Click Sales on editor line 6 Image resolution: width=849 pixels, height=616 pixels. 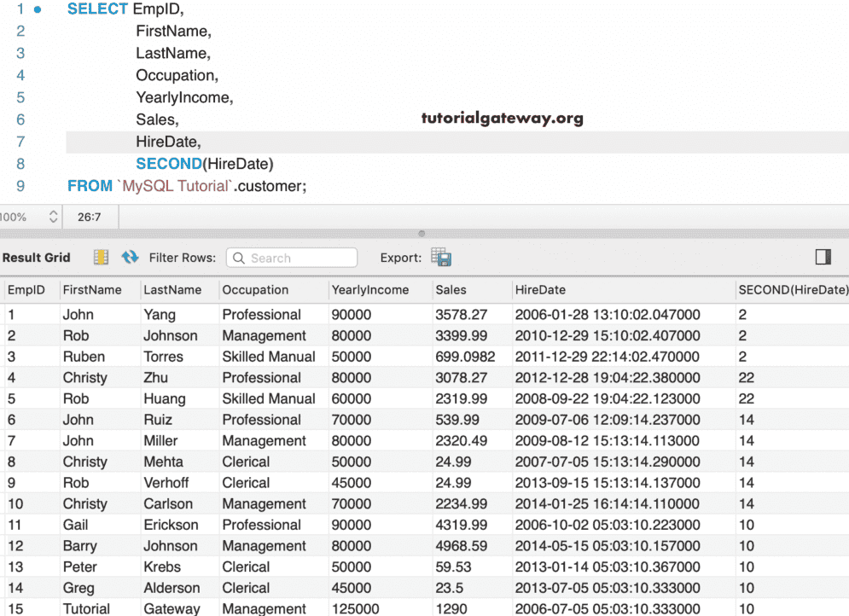(155, 119)
